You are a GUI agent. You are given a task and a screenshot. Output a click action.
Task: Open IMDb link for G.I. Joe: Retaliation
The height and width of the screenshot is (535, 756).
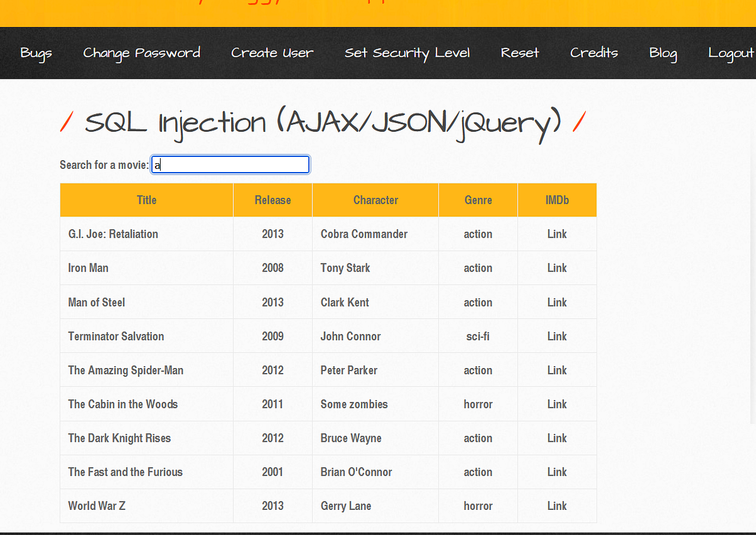tap(557, 234)
